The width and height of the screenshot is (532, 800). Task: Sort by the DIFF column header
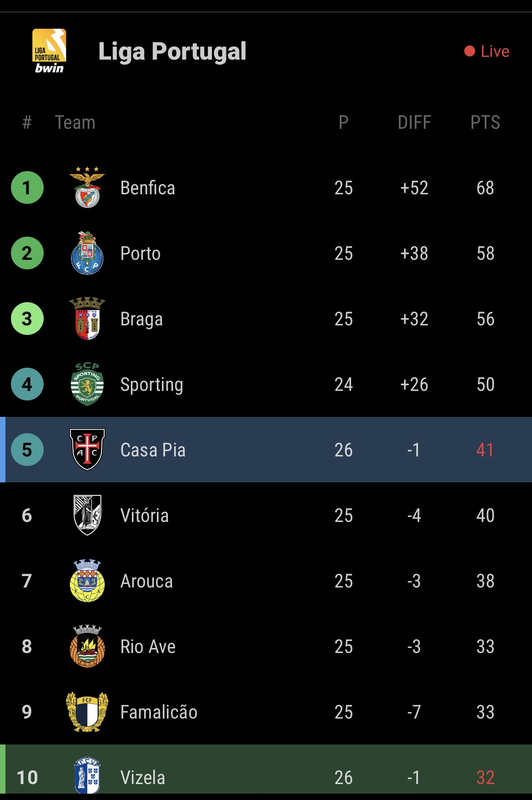tap(414, 122)
